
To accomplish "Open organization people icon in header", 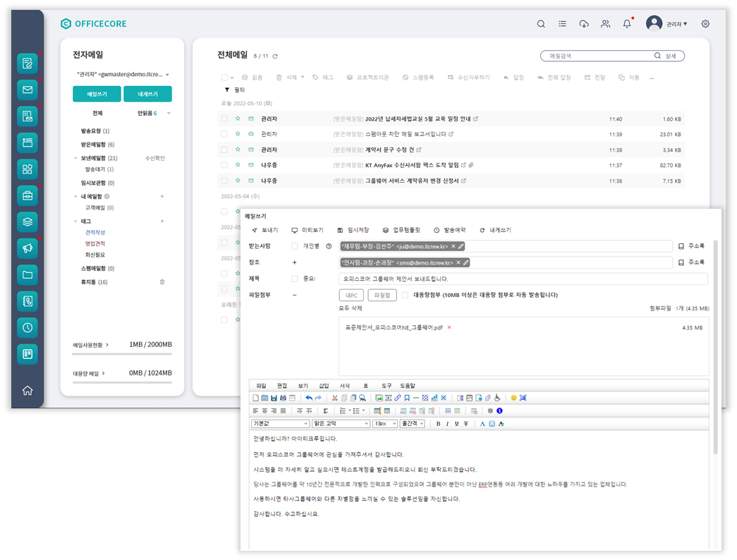I will [x=605, y=24].
